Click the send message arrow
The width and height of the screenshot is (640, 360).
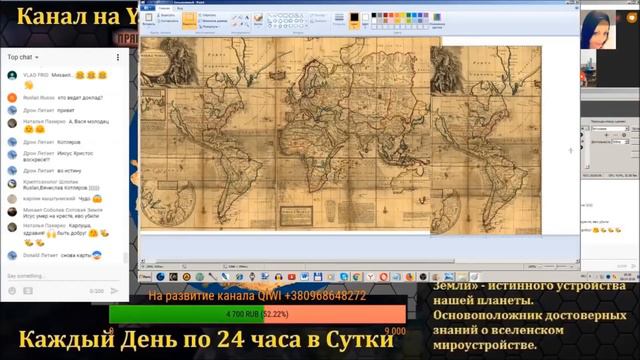tap(114, 291)
